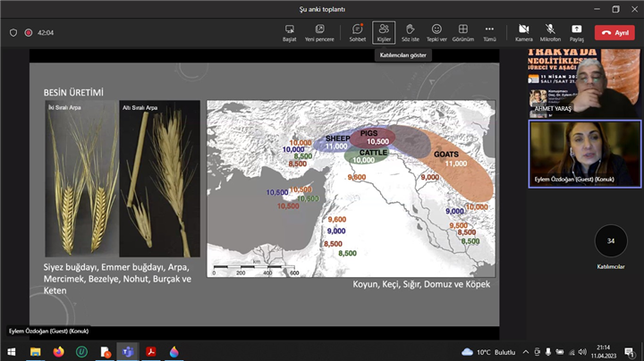Image resolution: width=644 pixels, height=361 pixels.
Task: Open meeting in Yeni pencere
Action: 319,33
